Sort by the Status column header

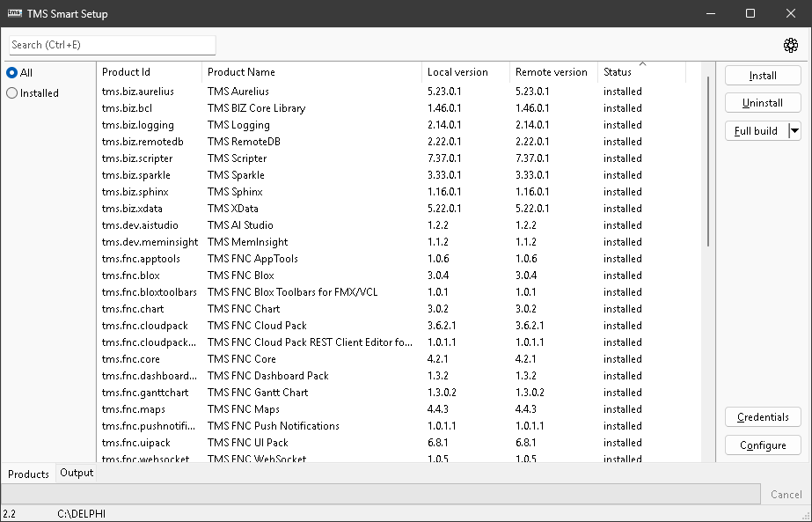coord(618,72)
